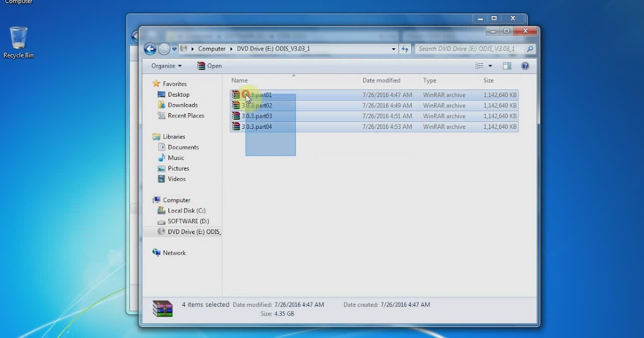The height and width of the screenshot is (338, 644).
Task: Expand breadcrumb arrow after Computer
Action: point(231,49)
